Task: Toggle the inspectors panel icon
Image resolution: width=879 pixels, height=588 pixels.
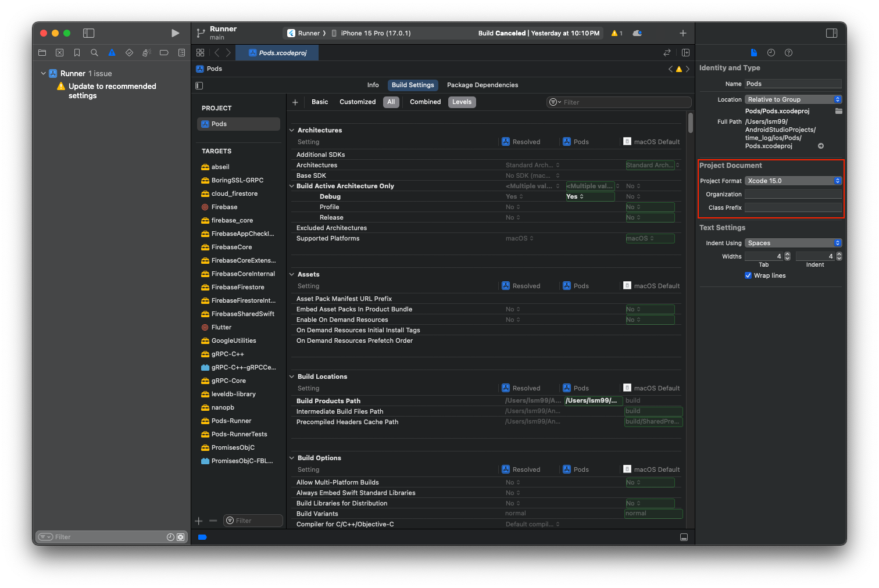Action: pyautogui.click(x=832, y=33)
